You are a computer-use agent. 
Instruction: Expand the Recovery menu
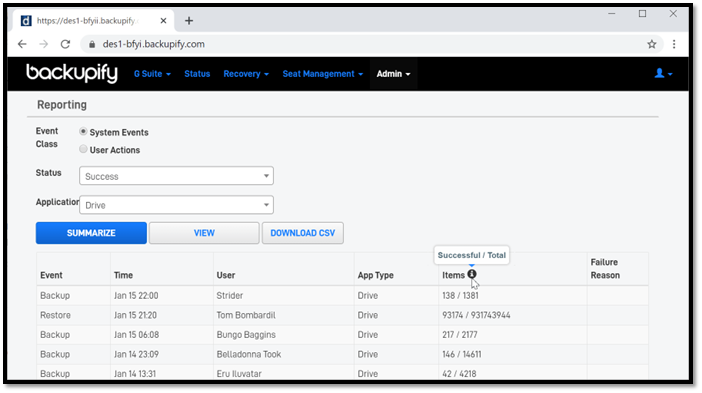click(246, 74)
